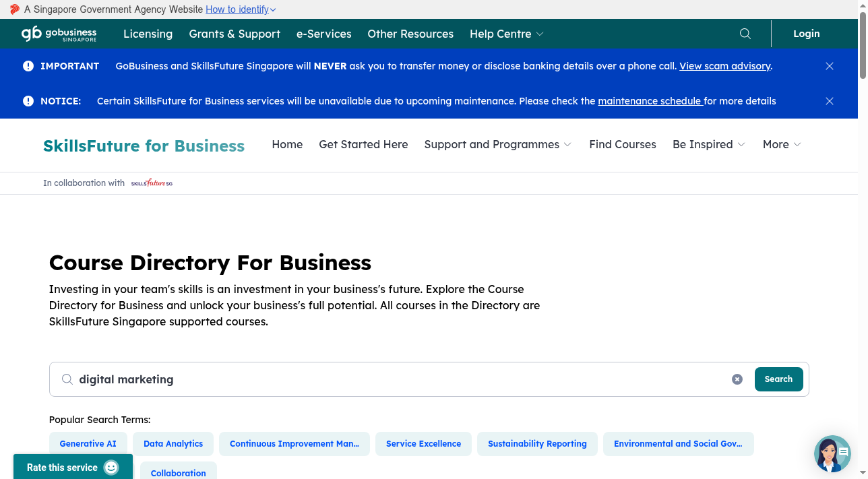Click the smiley icon on Rate this service
The image size is (868, 479).
coord(111,468)
